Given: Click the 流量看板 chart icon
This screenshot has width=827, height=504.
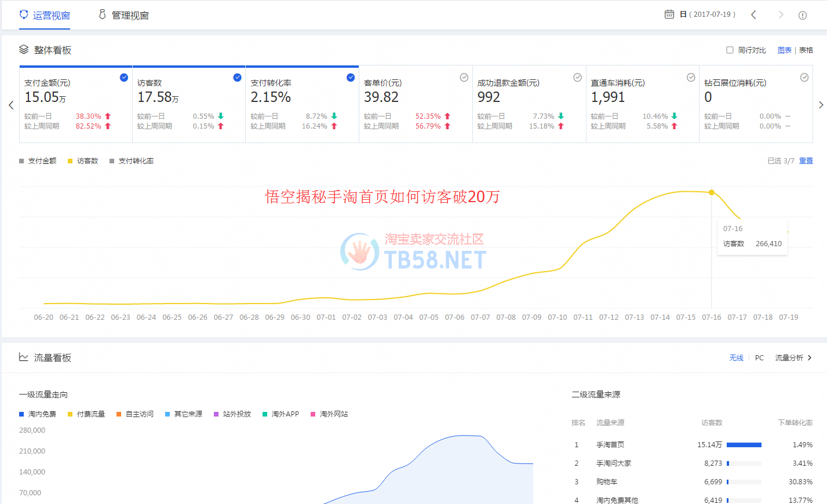Looking at the screenshot, I should (24, 357).
